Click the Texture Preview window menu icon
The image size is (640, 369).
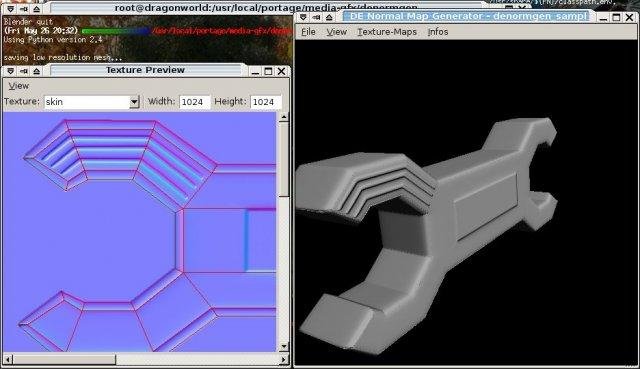(11, 71)
